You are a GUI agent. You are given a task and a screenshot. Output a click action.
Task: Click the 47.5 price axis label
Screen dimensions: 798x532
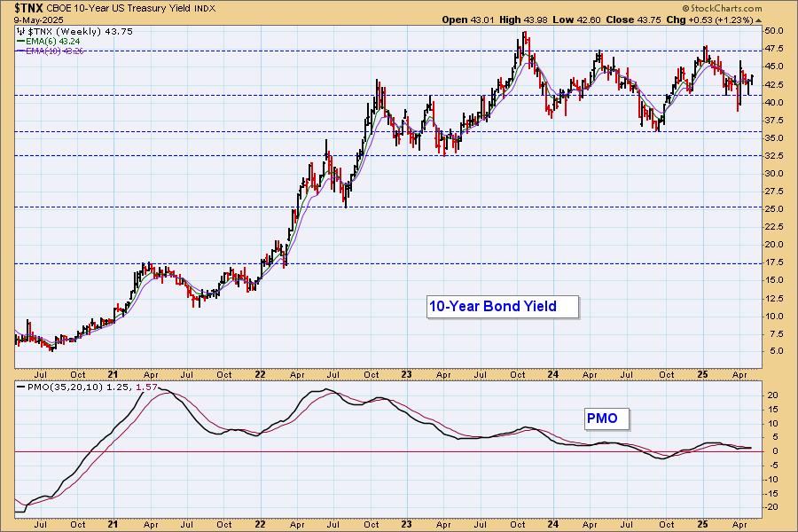pos(773,49)
